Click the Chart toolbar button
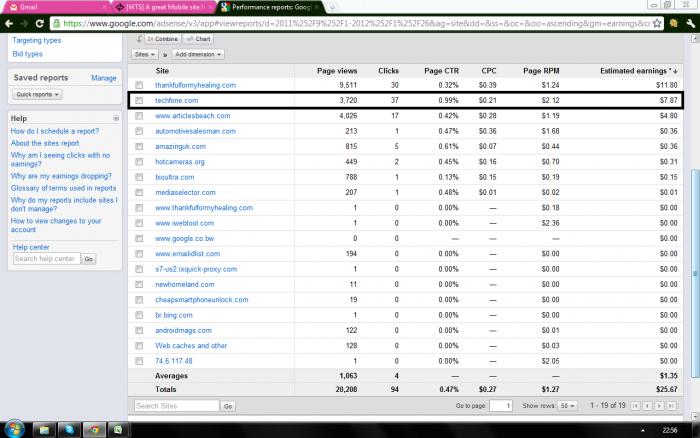 [x=198, y=39]
